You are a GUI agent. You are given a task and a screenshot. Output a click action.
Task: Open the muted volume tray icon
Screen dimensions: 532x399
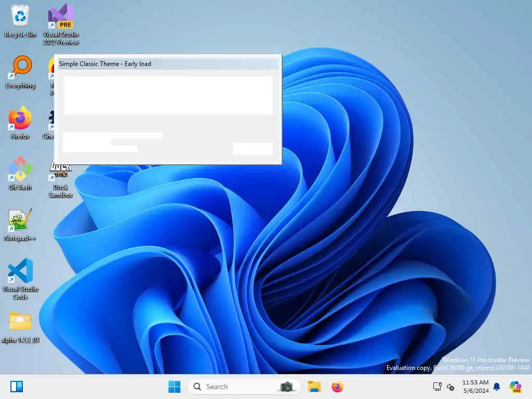(450, 387)
